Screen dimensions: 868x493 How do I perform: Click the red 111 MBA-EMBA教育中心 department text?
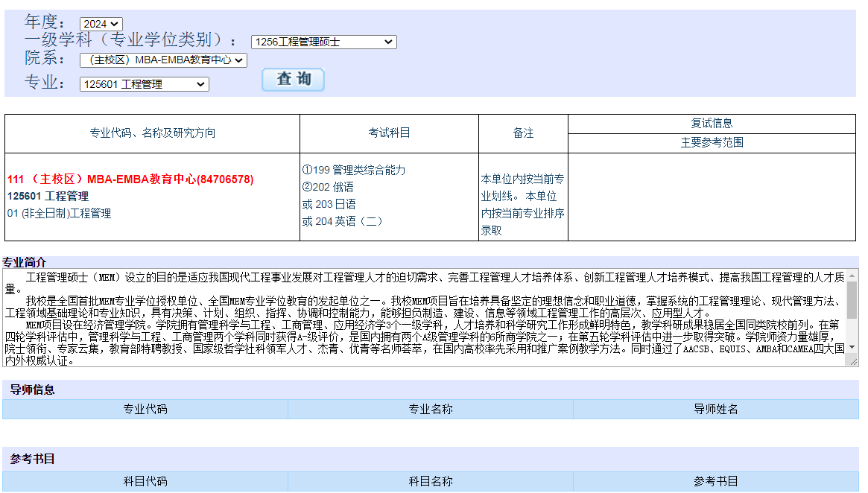(130, 179)
